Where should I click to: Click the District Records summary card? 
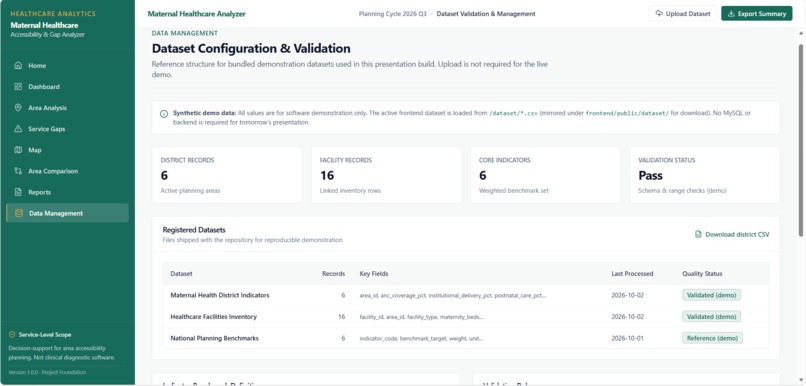click(x=227, y=175)
